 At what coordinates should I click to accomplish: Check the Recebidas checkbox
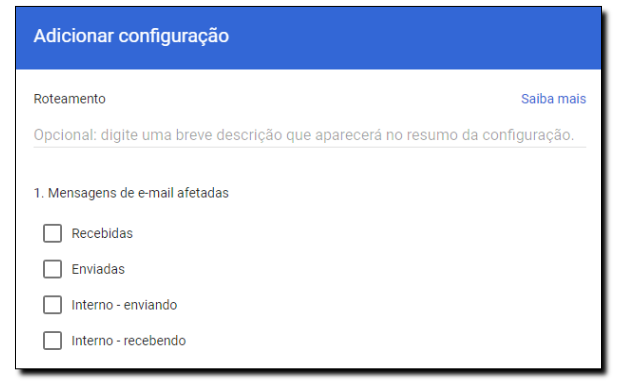52,233
